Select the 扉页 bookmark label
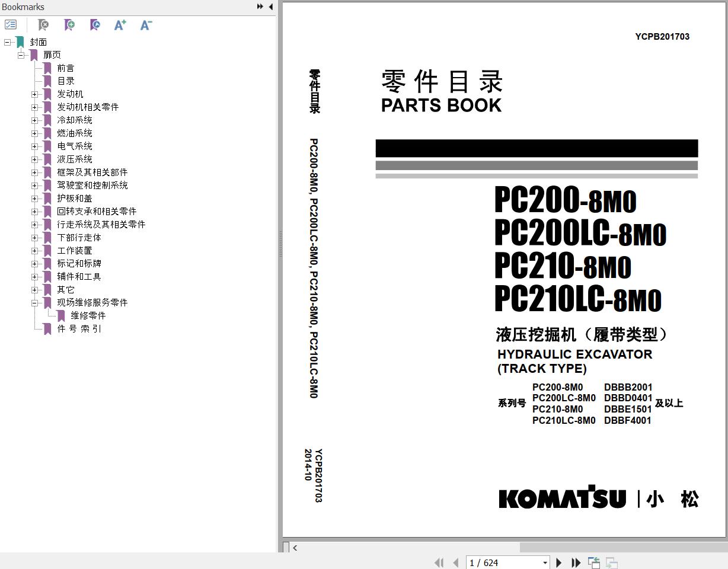 [52, 55]
